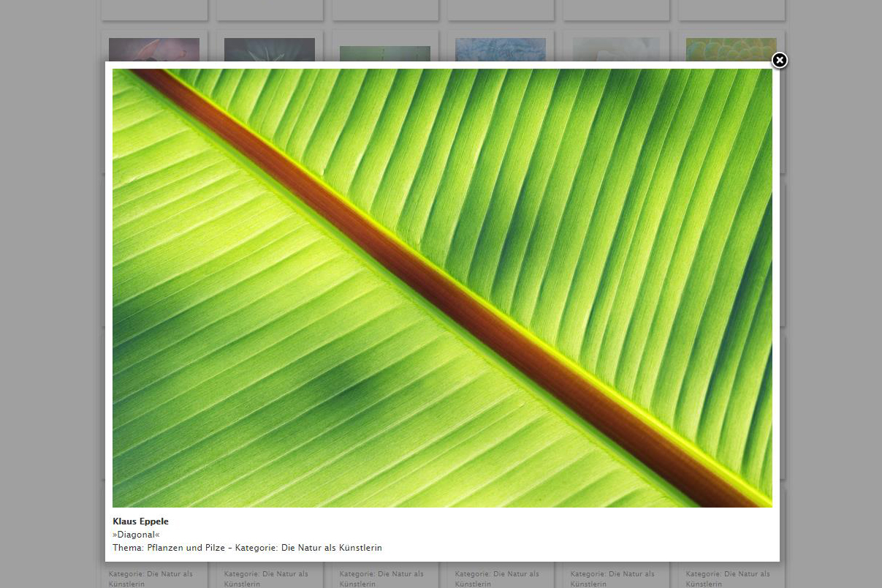Close the lightbox with the X icon

point(779,61)
